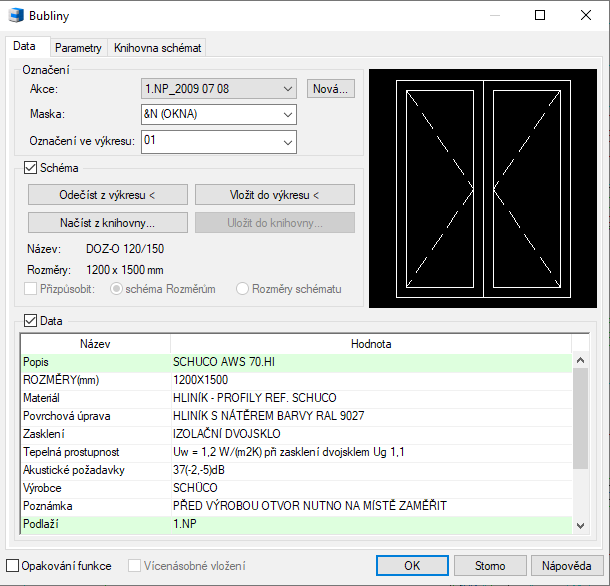This screenshot has height=586, width=610.
Task: Click the Hodnota column header
Action: (x=370, y=343)
